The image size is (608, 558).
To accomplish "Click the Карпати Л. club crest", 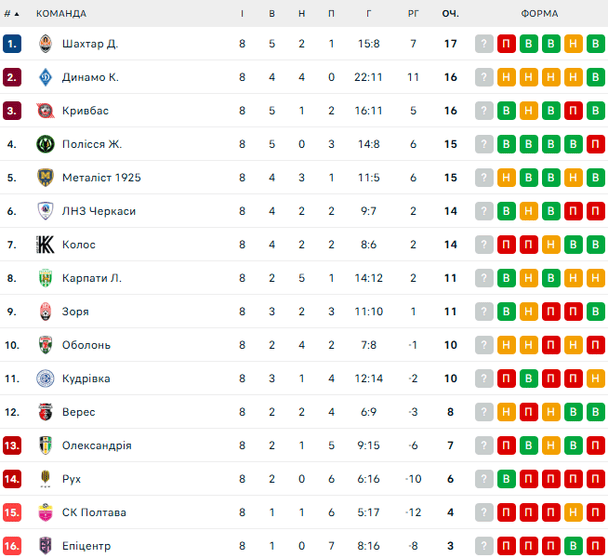I will 45,278.
